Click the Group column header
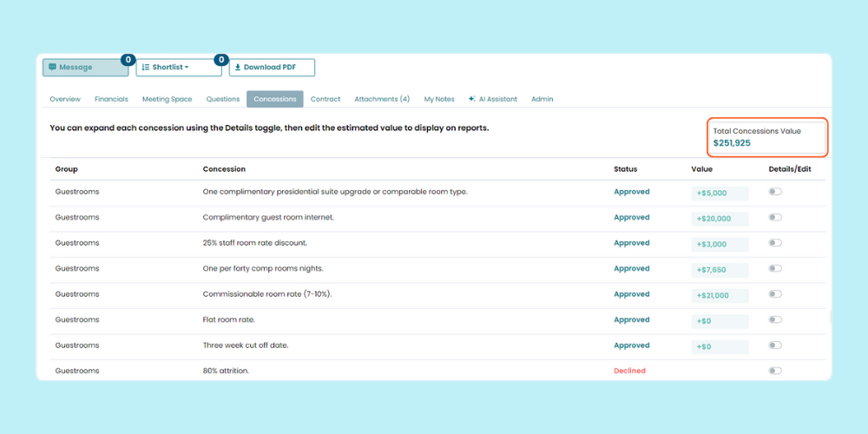 [67, 169]
